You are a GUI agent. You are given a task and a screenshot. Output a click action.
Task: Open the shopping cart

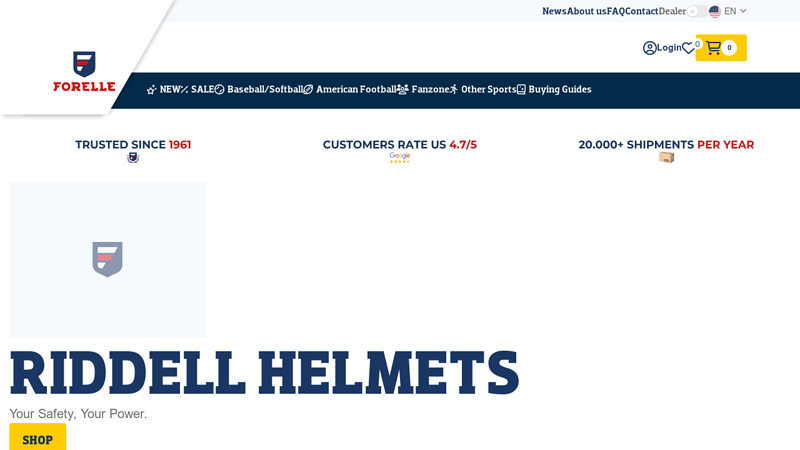tap(721, 48)
